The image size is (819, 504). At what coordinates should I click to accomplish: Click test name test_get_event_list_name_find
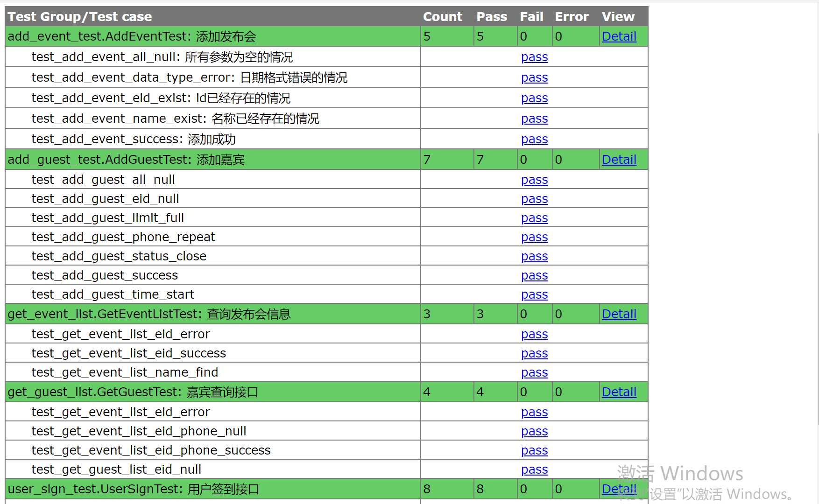(x=125, y=372)
